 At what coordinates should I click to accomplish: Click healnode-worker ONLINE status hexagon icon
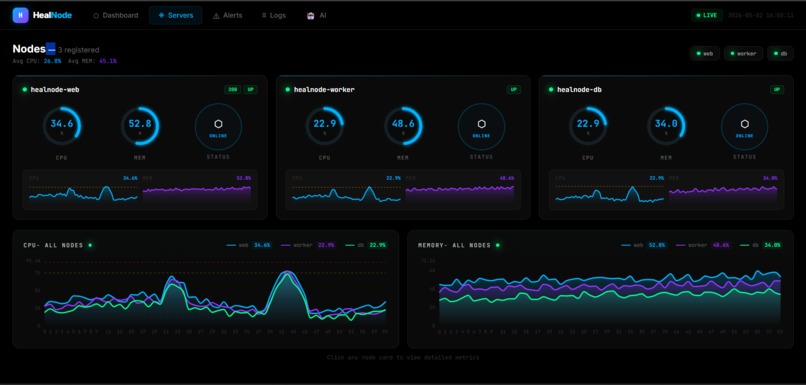tap(482, 124)
